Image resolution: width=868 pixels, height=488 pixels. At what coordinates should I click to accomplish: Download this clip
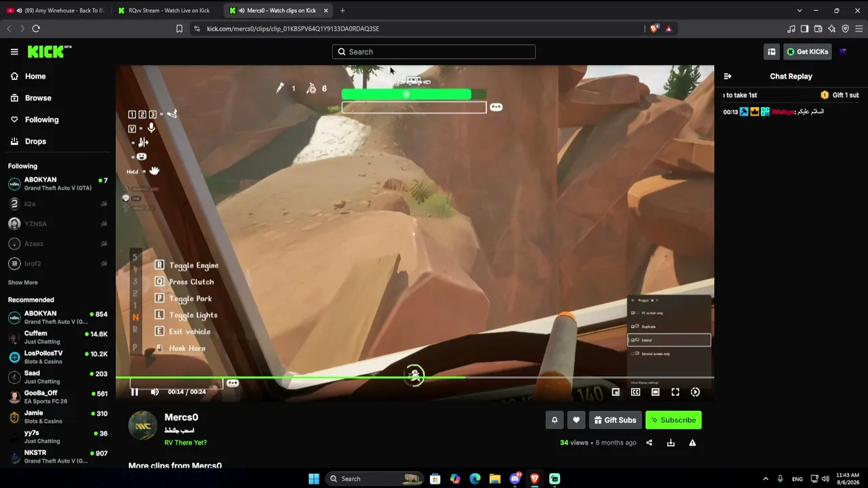point(671,443)
